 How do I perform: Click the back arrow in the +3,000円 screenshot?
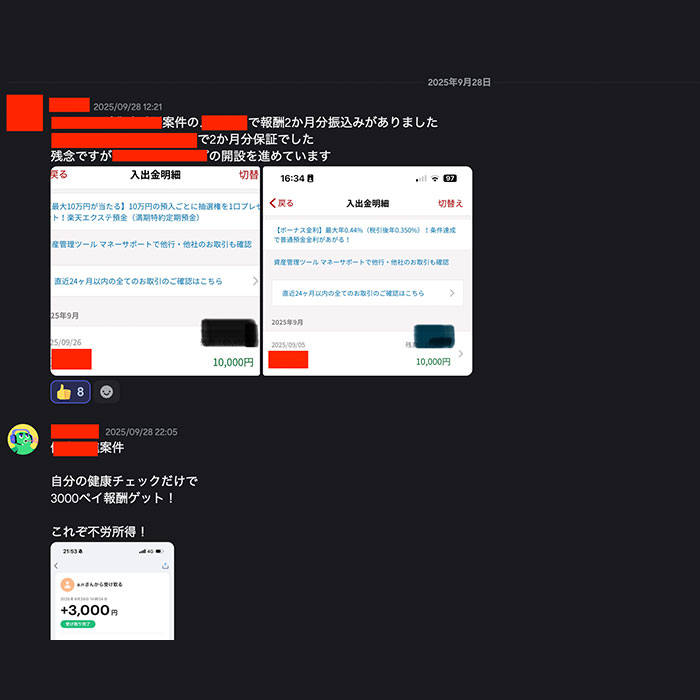click(x=56, y=566)
